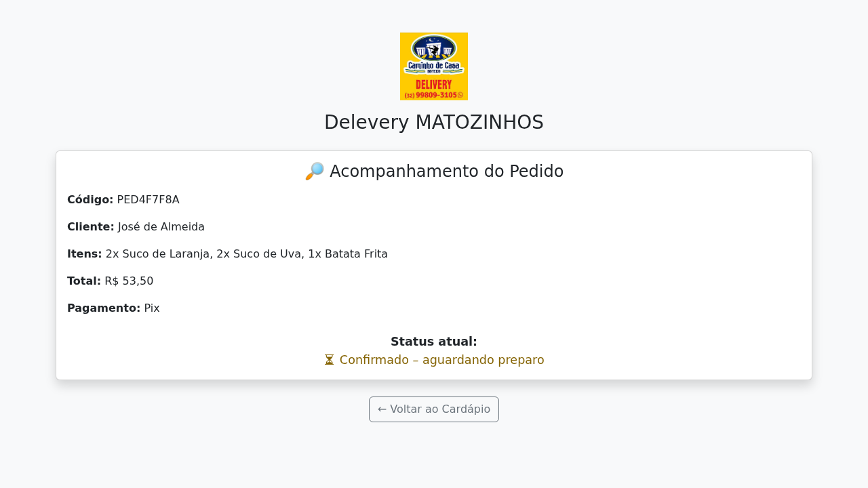Viewport: 868px width, 488px height.
Task: Click the Cliente label
Action: pyautogui.click(x=91, y=226)
